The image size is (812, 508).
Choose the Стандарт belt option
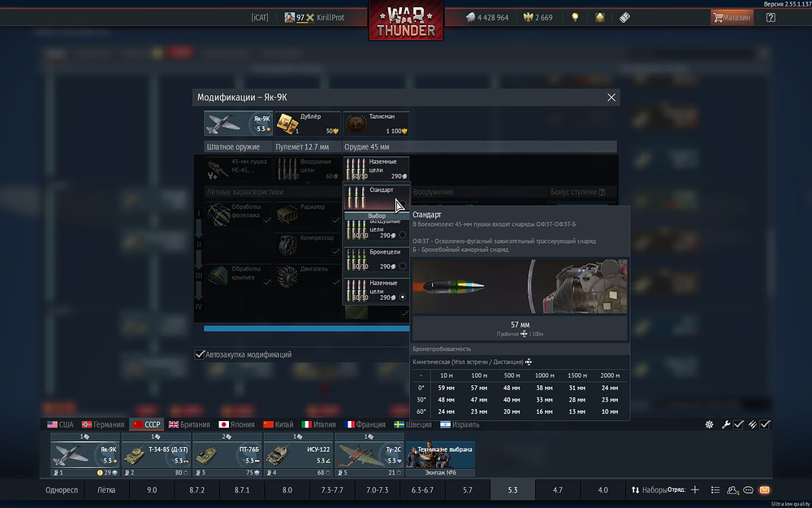coord(377,196)
